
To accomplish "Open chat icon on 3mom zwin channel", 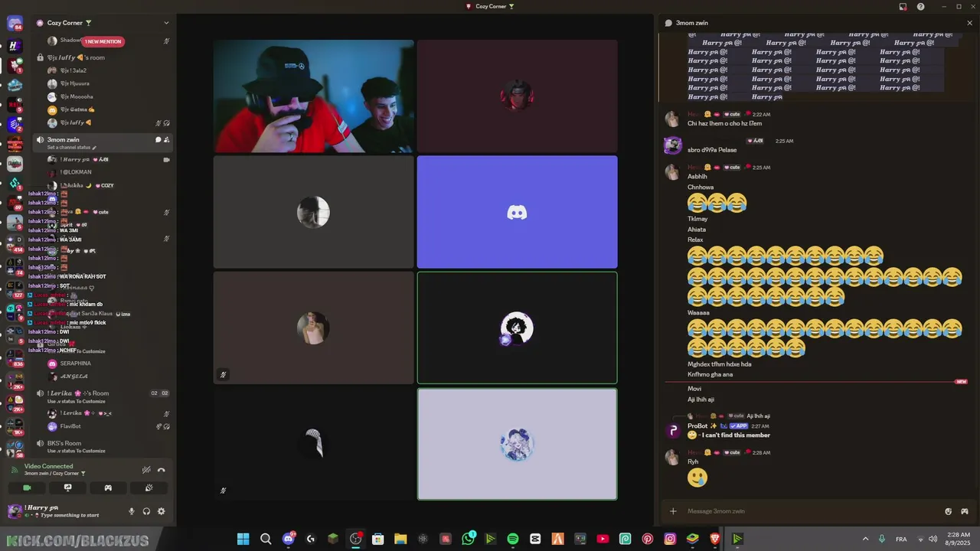I will [x=158, y=139].
